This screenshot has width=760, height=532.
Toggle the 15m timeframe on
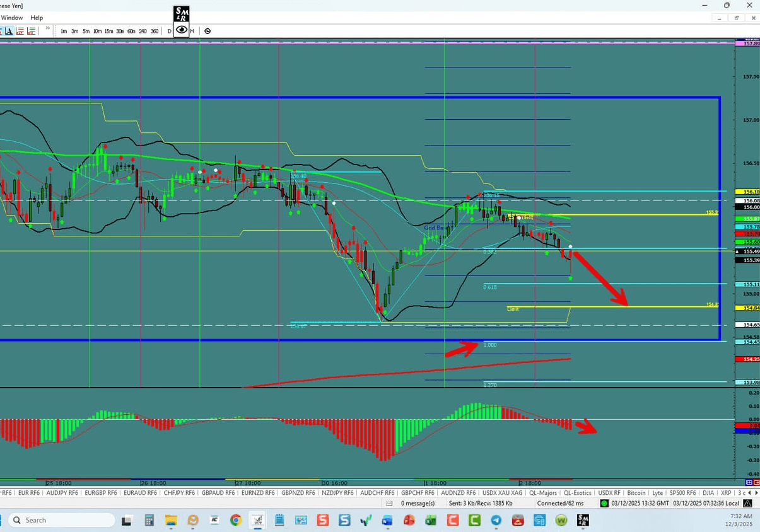(108, 31)
